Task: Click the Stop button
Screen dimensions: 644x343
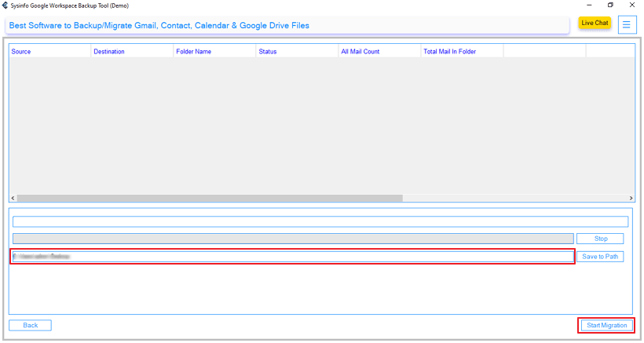Action: pos(600,239)
